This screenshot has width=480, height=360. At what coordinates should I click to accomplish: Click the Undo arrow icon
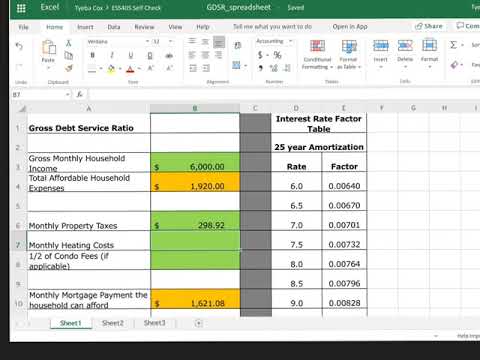(x=19, y=46)
